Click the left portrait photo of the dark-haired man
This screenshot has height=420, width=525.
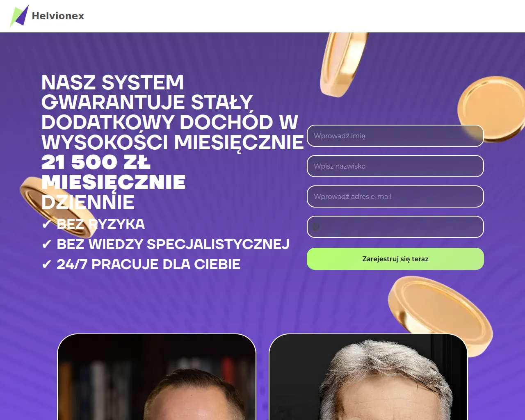(157, 377)
